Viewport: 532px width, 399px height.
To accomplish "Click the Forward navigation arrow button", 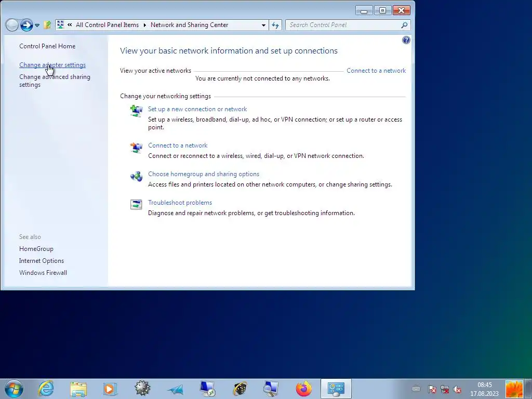I will 26,25.
